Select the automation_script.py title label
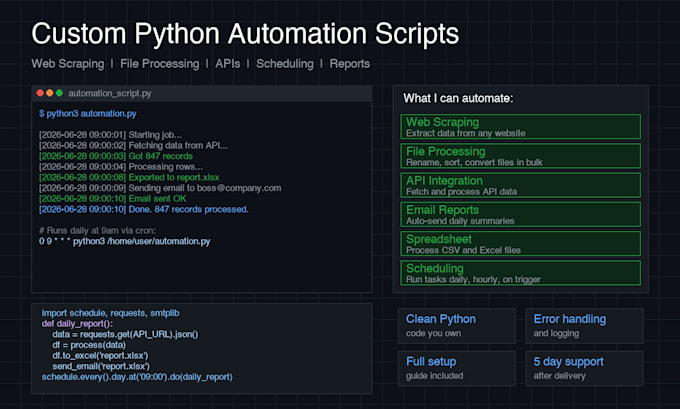This screenshot has width=680, height=409. tap(110, 93)
